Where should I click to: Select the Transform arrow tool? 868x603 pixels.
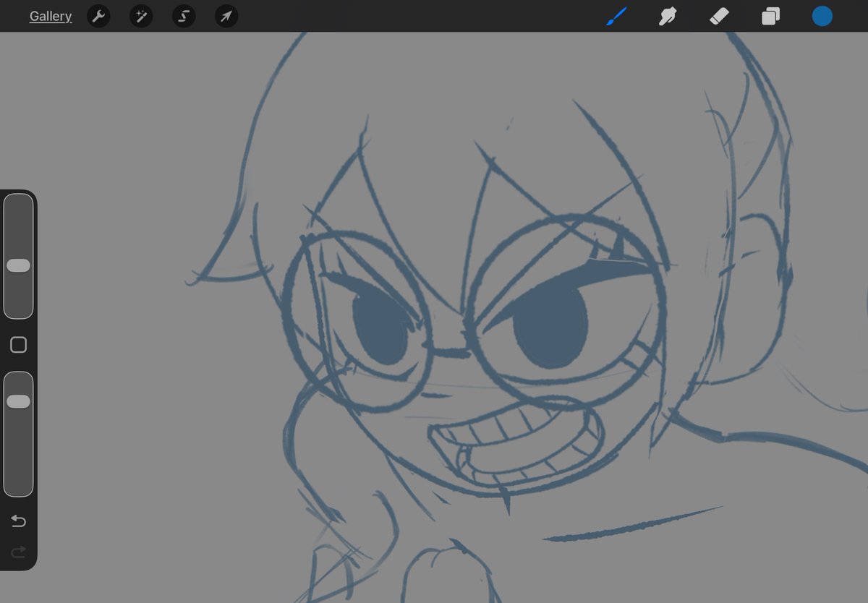tap(226, 16)
